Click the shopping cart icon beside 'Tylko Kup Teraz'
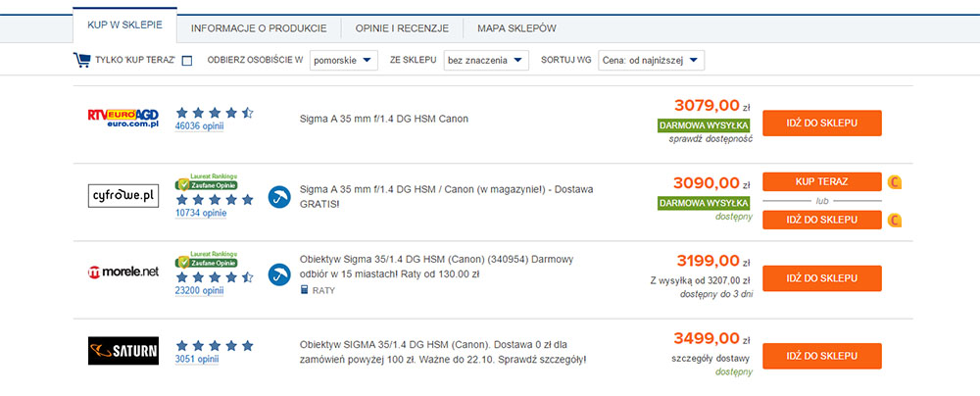Screen dimensions: 980x396 click(x=82, y=61)
